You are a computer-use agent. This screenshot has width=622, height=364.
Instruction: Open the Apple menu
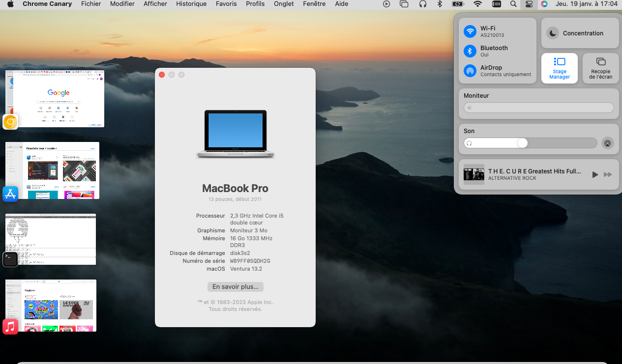point(10,4)
